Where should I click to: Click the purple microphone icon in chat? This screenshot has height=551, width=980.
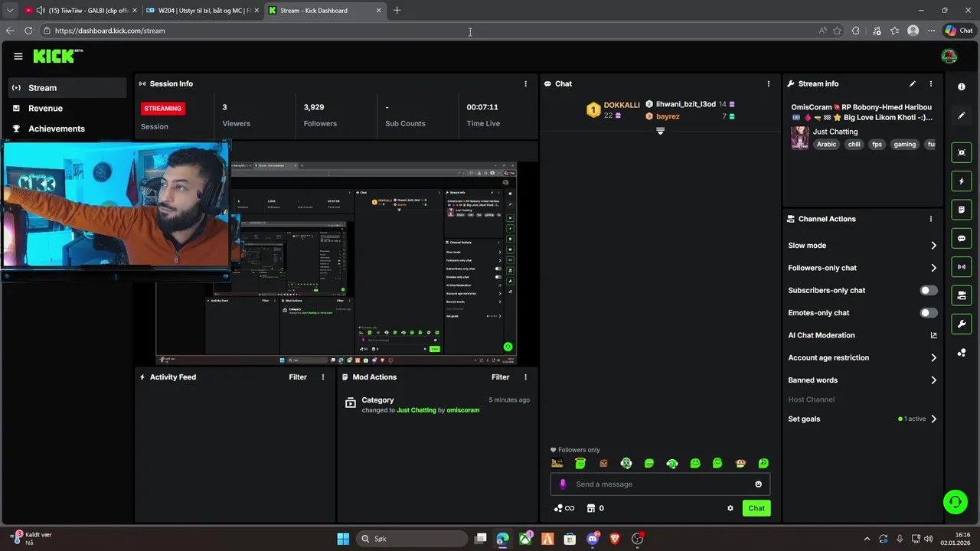563,484
